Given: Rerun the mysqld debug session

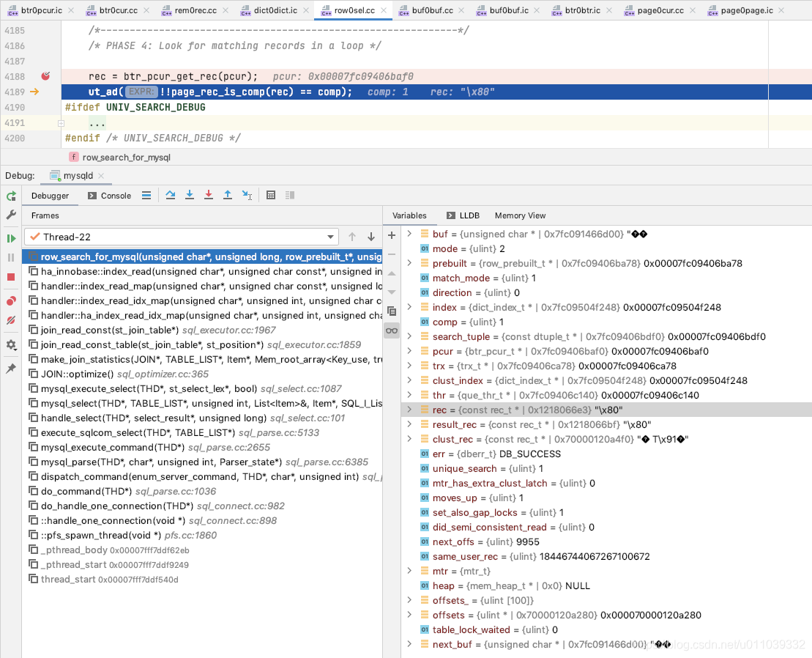Looking at the screenshot, I should pos(11,196).
